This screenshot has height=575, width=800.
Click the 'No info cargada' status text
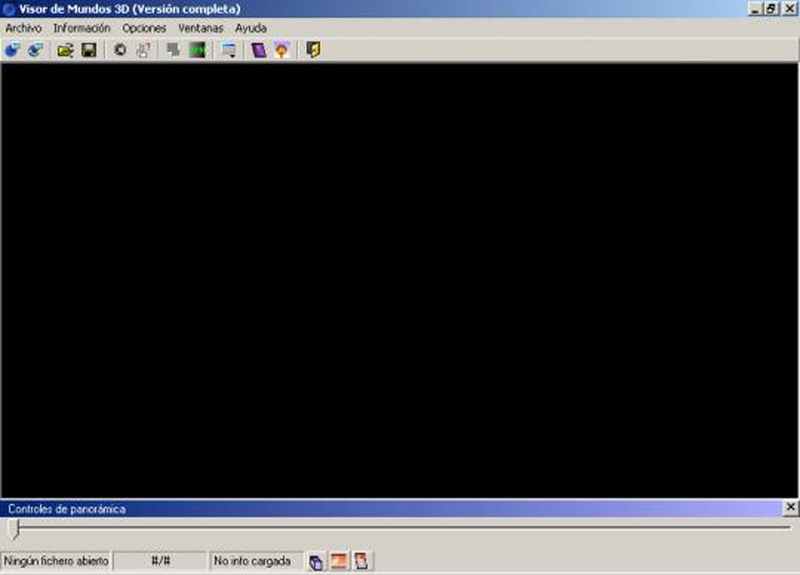252,561
